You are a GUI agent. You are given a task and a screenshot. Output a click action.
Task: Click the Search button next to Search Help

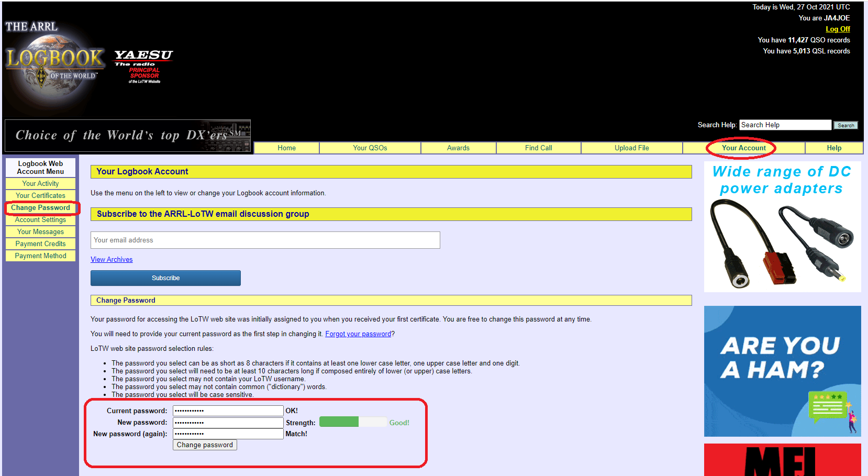[846, 125]
